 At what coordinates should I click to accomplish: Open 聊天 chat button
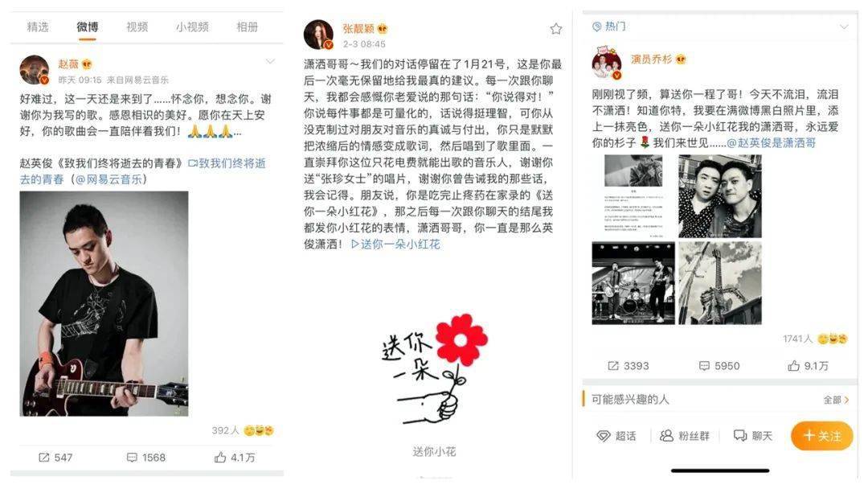(753, 436)
